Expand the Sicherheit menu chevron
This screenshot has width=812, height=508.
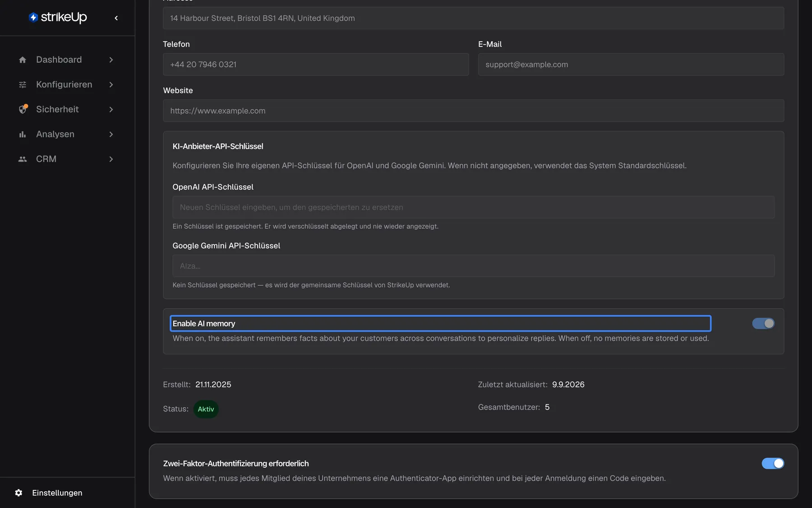pos(111,109)
